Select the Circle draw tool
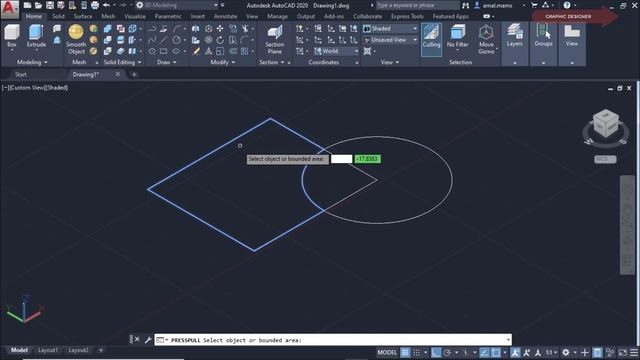Screen dimensions: 640x360 click(x=176, y=40)
